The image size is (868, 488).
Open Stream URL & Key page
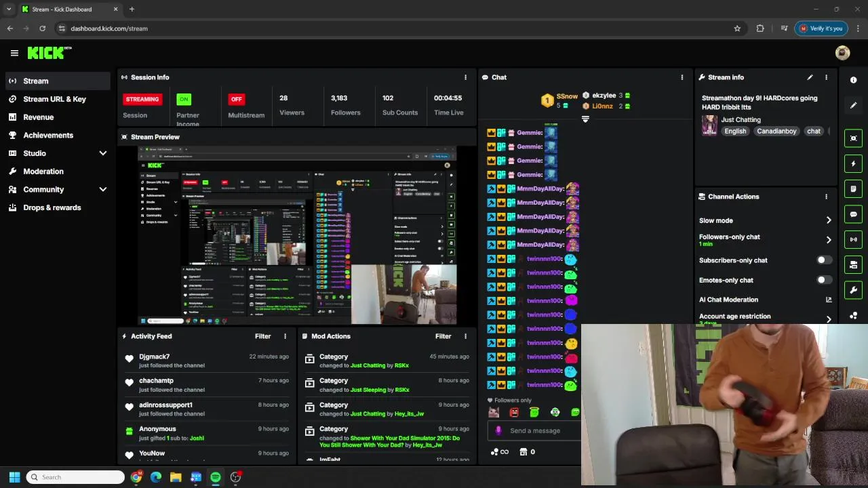coord(55,99)
